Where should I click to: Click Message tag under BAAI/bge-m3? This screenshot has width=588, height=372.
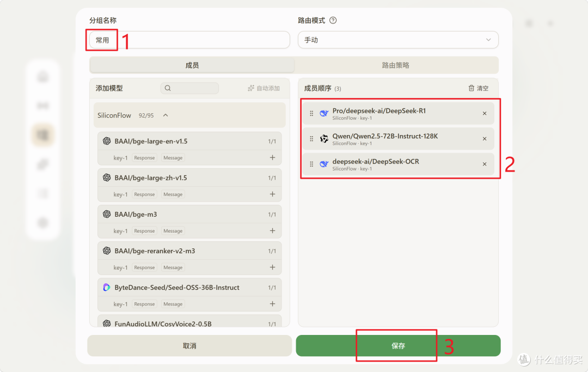(x=173, y=231)
